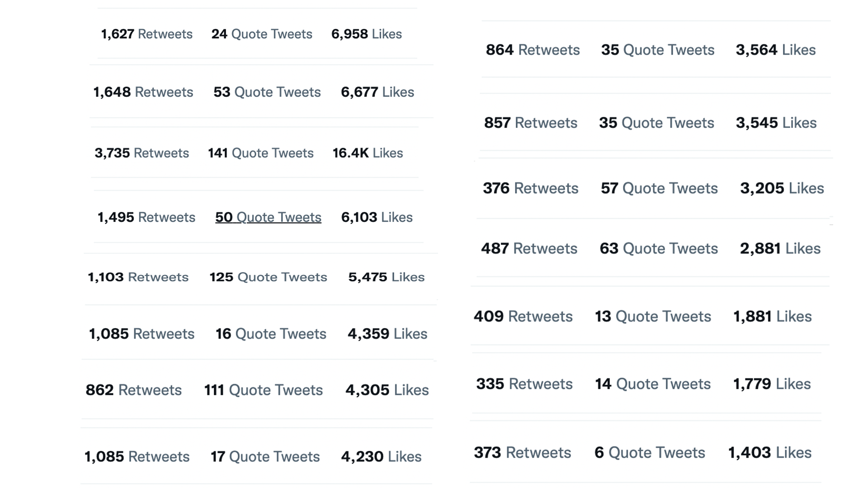View the 864 Retweets list
Screen dimensions: 868x488
tap(533, 50)
